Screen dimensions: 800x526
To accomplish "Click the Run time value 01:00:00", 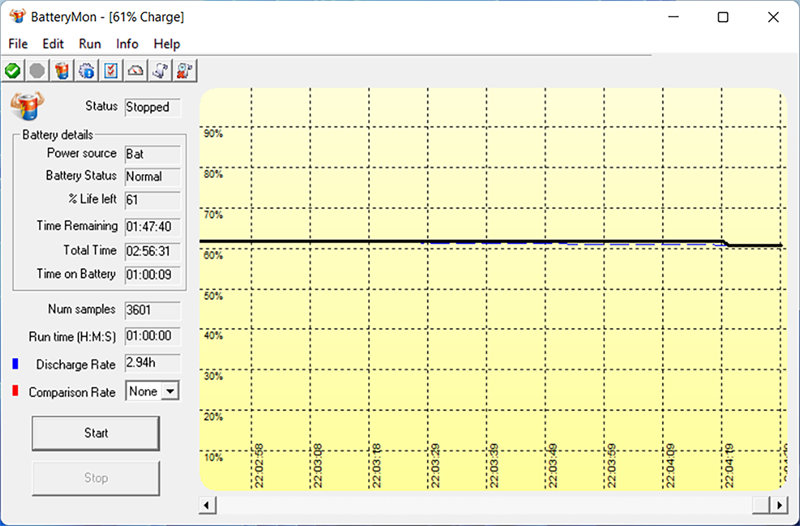I will (153, 336).
